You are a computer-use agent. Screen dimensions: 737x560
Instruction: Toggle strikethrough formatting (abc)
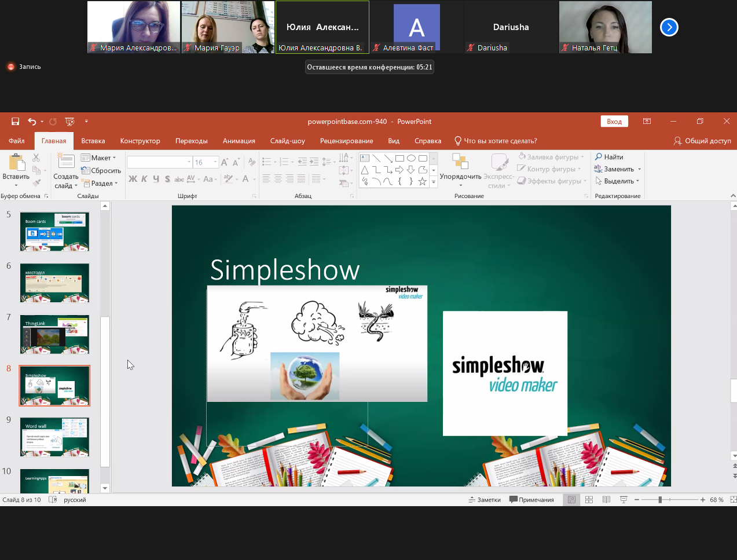[x=179, y=179]
